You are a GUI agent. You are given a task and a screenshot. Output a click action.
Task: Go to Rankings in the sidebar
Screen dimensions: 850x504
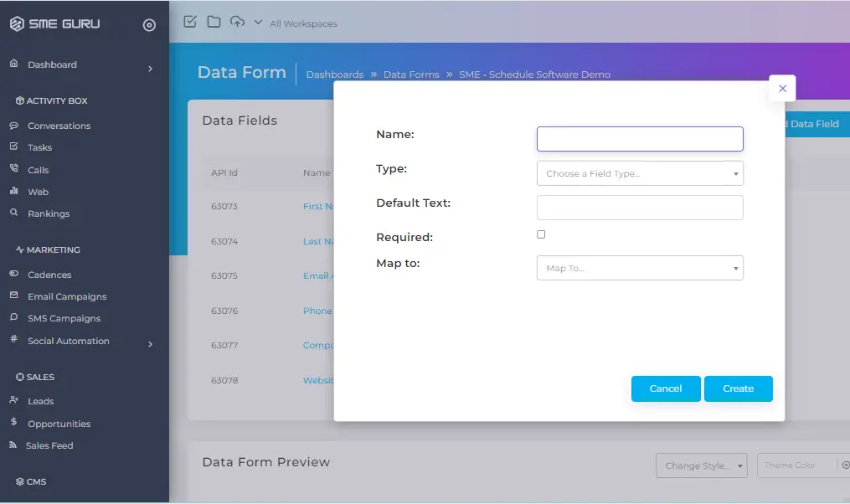tap(48, 213)
